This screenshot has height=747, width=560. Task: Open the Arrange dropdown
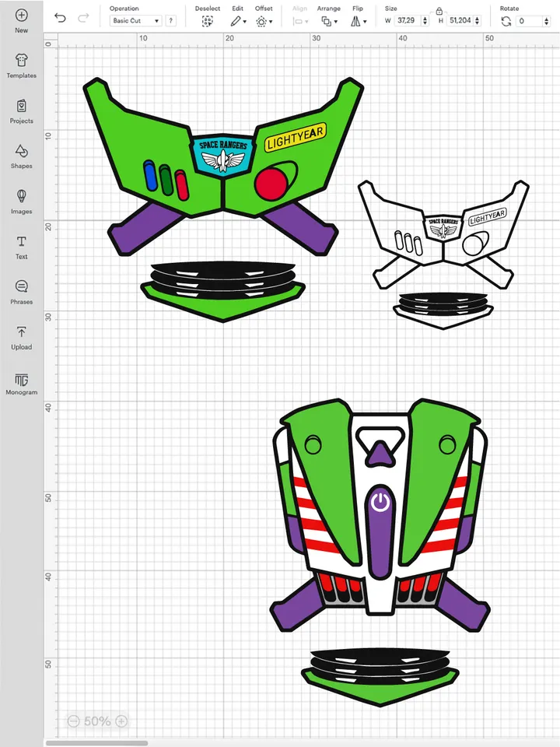328,21
